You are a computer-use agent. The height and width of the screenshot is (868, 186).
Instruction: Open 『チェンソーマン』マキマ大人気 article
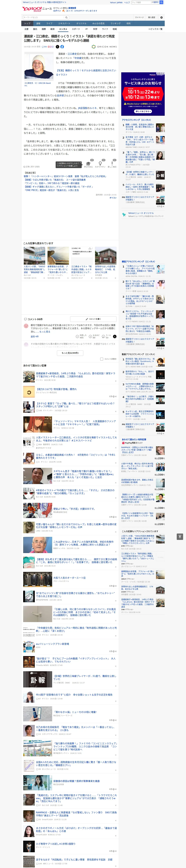point(85,423)
